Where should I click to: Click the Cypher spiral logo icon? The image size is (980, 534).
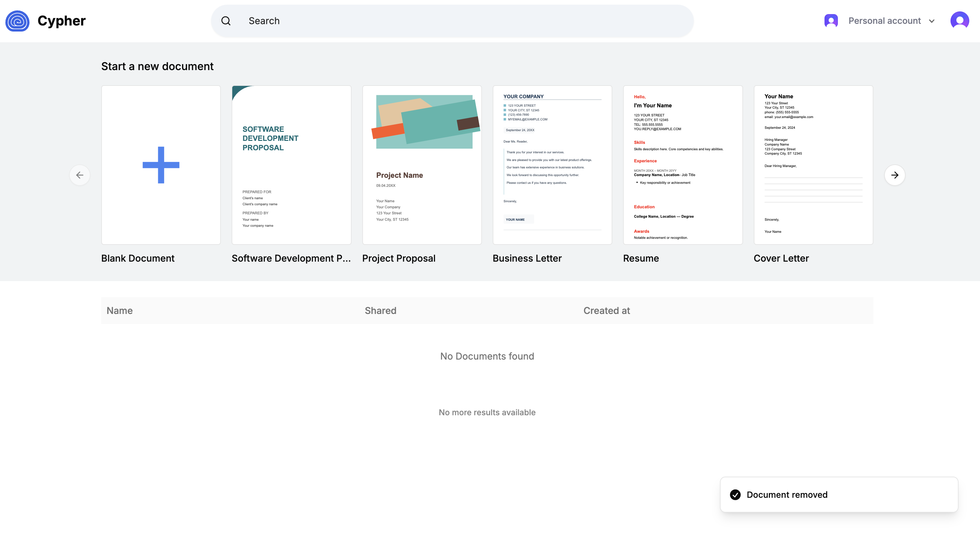tap(17, 21)
